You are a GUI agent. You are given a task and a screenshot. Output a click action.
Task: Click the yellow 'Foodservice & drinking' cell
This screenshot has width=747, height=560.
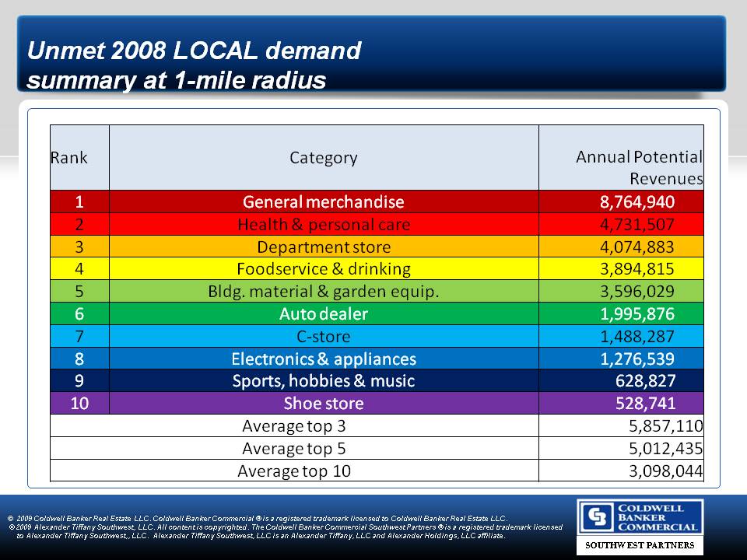tap(323, 269)
